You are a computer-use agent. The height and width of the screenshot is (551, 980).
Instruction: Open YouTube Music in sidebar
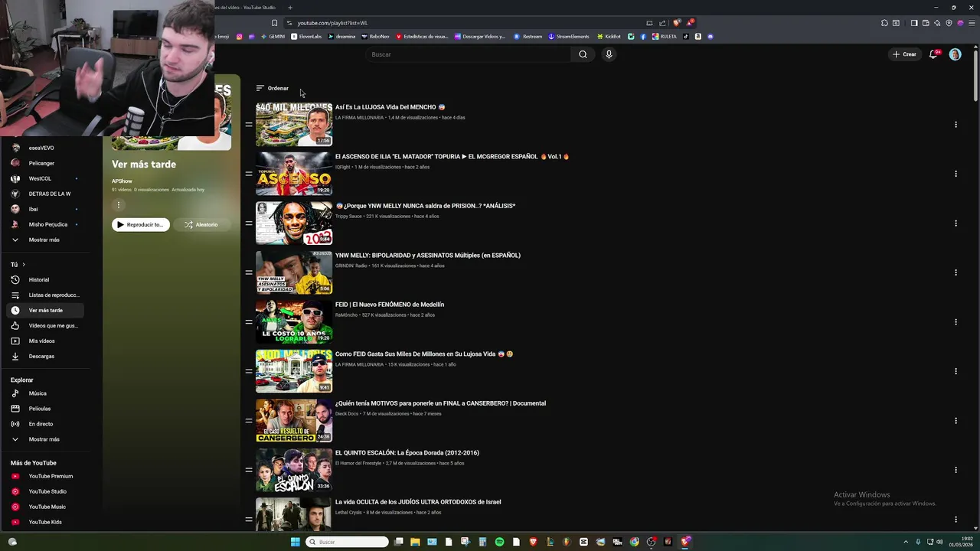pyautogui.click(x=46, y=507)
